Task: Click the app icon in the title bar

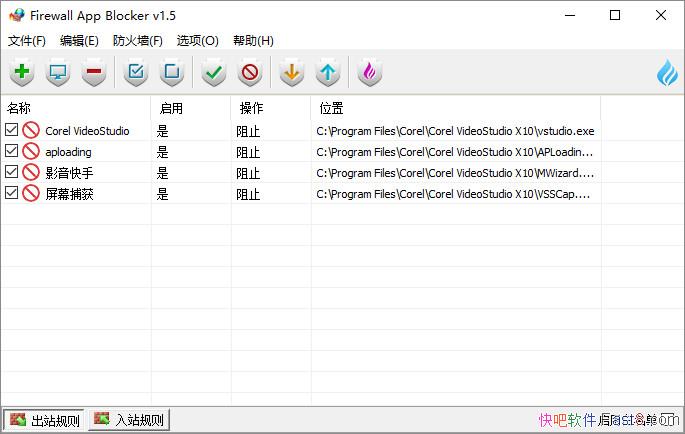Action: (x=17, y=15)
